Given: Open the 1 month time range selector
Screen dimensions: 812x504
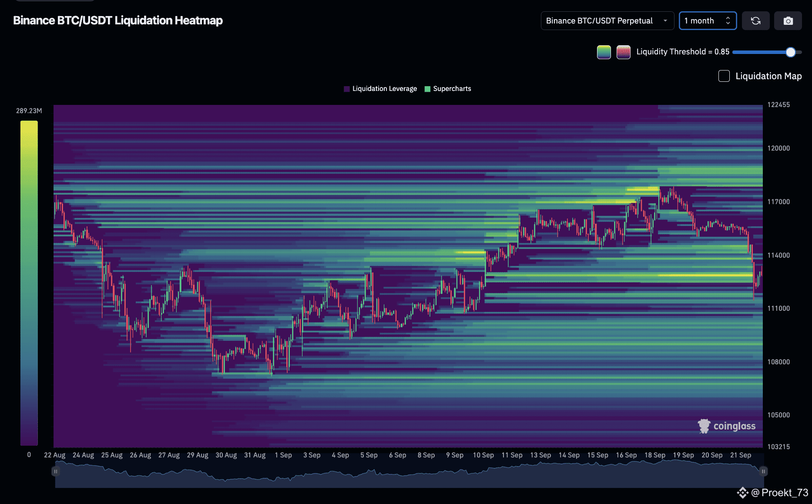Looking at the screenshot, I should (x=708, y=21).
